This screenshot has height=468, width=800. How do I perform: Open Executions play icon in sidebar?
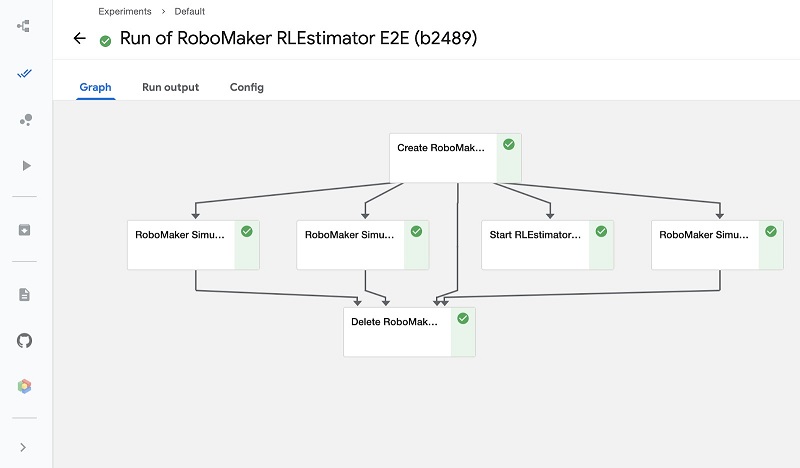26,166
